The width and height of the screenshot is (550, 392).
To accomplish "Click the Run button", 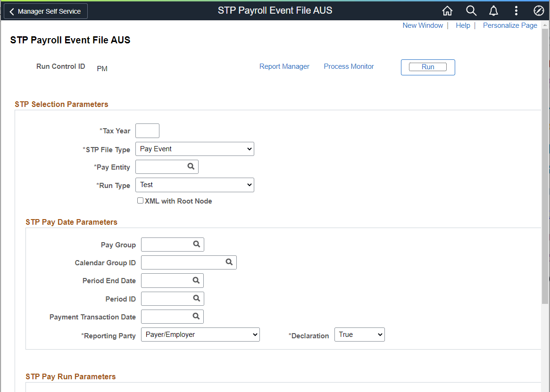I will [427, 67].
